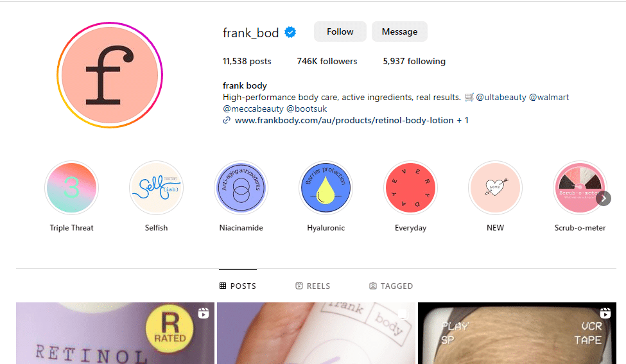
Task: Open the VCR Tape reel thumbnail
Action: pos(517,333)
